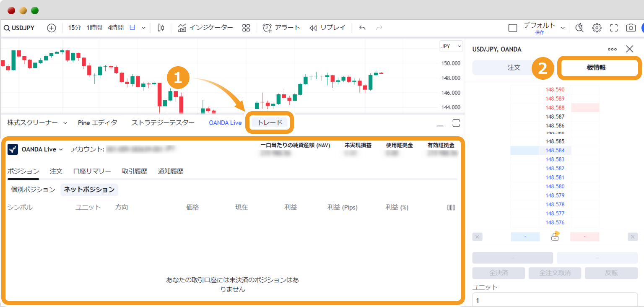
Task: Click the OANDA broker logo icon
Action: click(13, 149)
